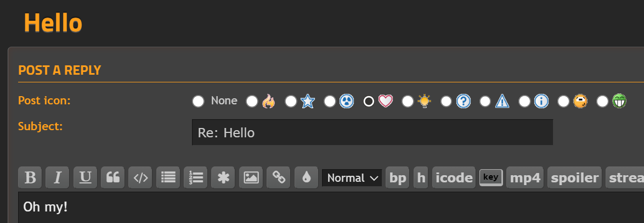The height and width of the screenshot is (223, 644).
Task: Insert an image tag
Action: tap(251, 177)
